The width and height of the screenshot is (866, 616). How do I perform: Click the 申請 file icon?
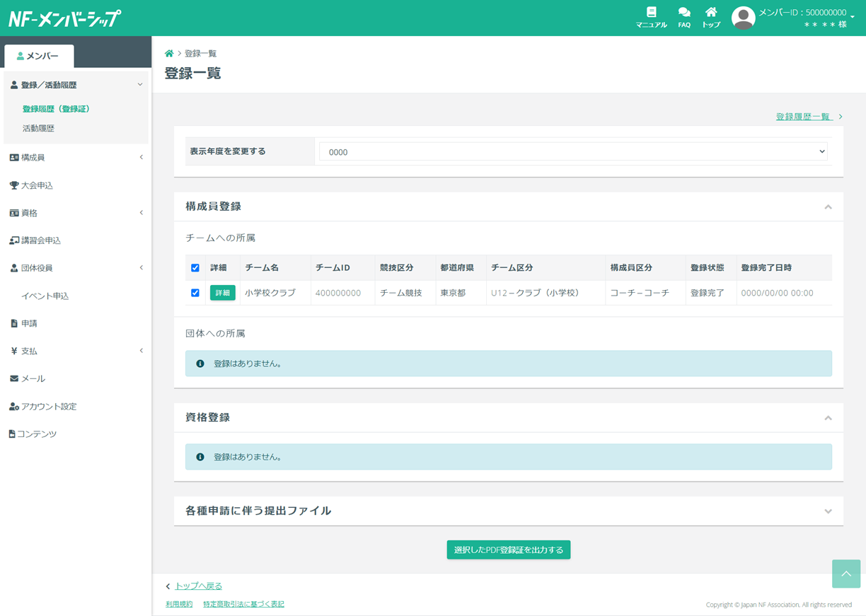[x=14, y=323]
